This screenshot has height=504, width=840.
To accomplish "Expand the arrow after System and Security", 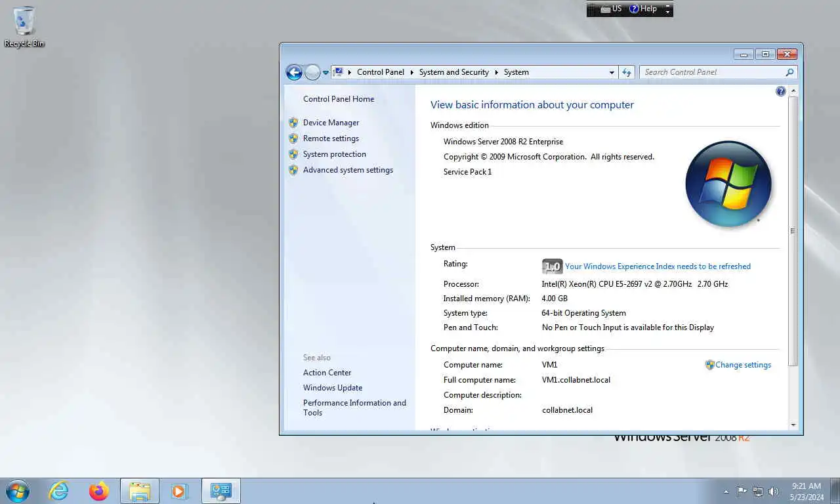I will pyautogui.click(x=497, y=72).
